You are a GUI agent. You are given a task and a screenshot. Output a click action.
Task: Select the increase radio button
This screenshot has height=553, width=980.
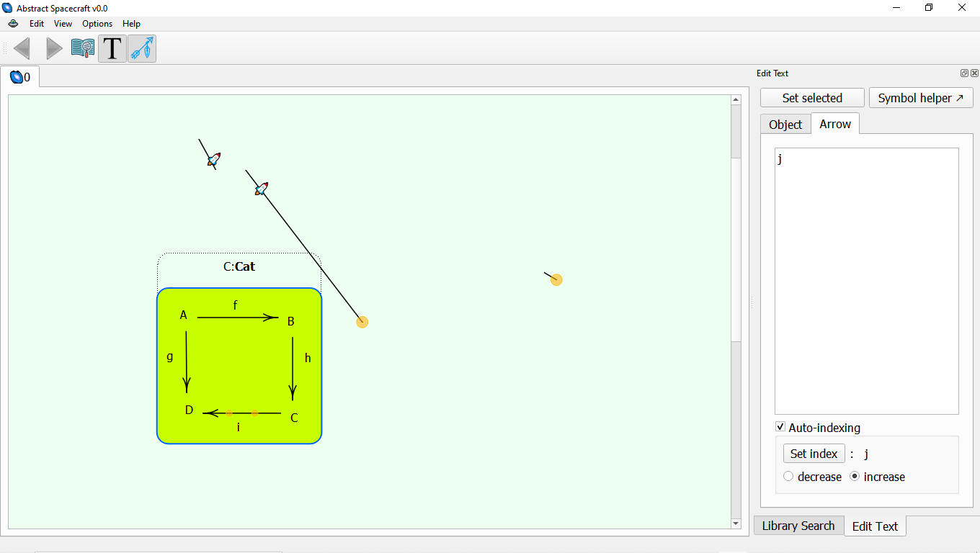[855, 477]
